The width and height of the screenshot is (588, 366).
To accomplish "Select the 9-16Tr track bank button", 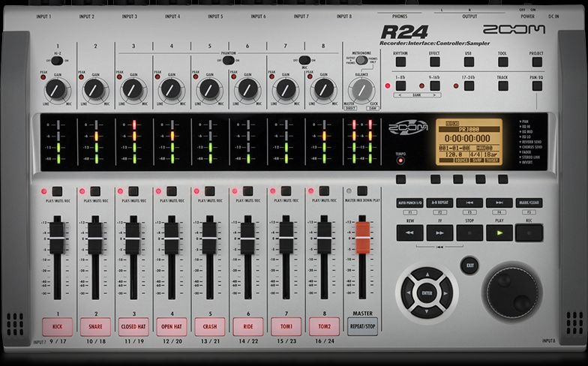I will coord(435,85).
